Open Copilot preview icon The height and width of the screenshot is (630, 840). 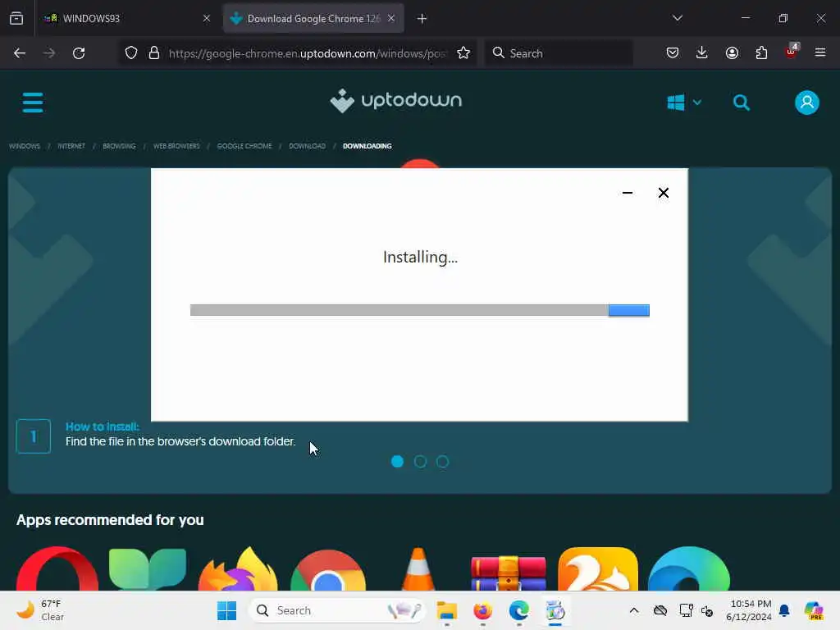814,610
